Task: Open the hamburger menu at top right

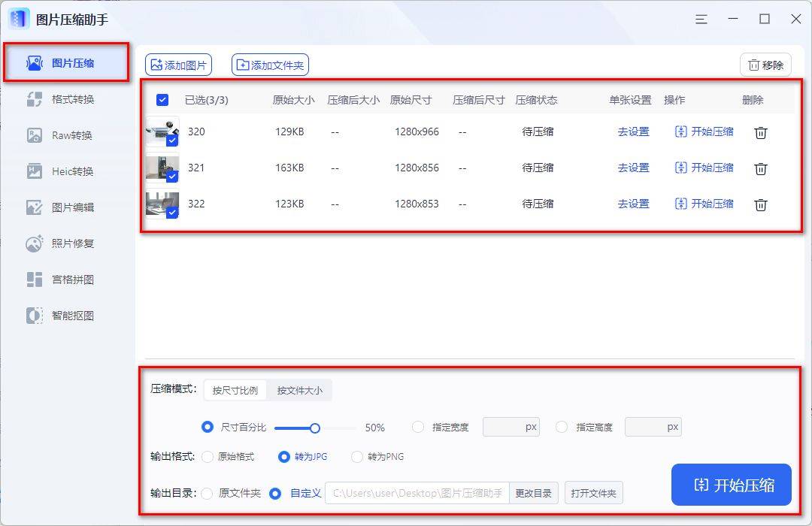Action: point(701,19)
